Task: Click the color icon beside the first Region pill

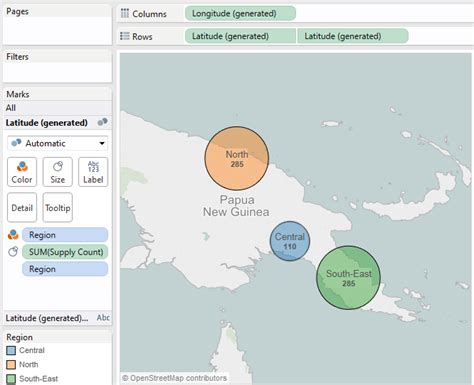Action: click(13, 235)
